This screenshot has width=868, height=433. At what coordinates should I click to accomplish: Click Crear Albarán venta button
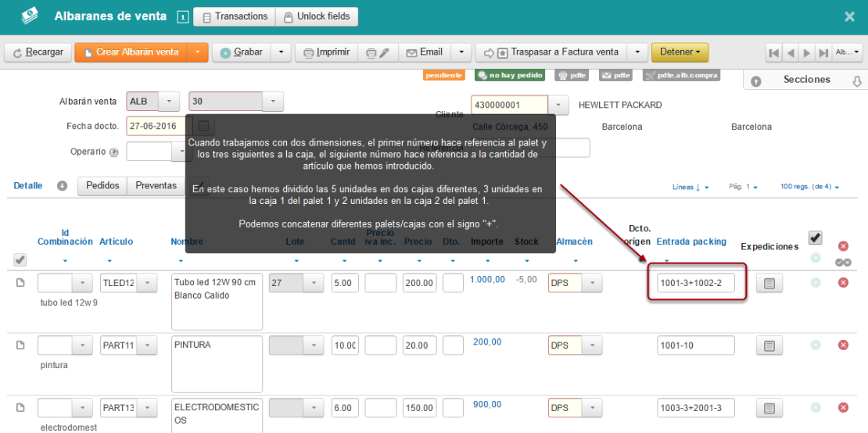tap(131, 52)
